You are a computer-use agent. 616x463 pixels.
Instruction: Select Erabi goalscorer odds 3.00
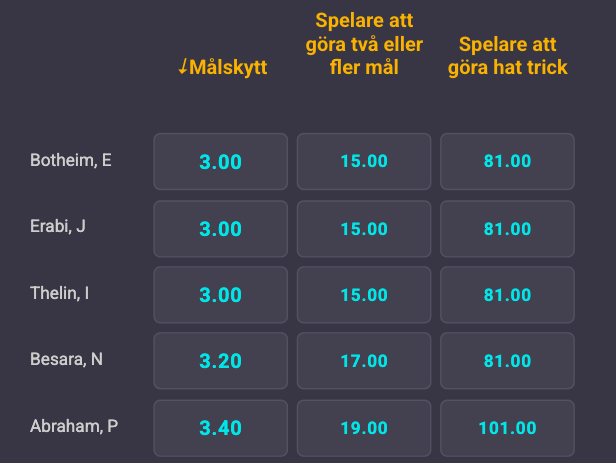click(221, 228)
